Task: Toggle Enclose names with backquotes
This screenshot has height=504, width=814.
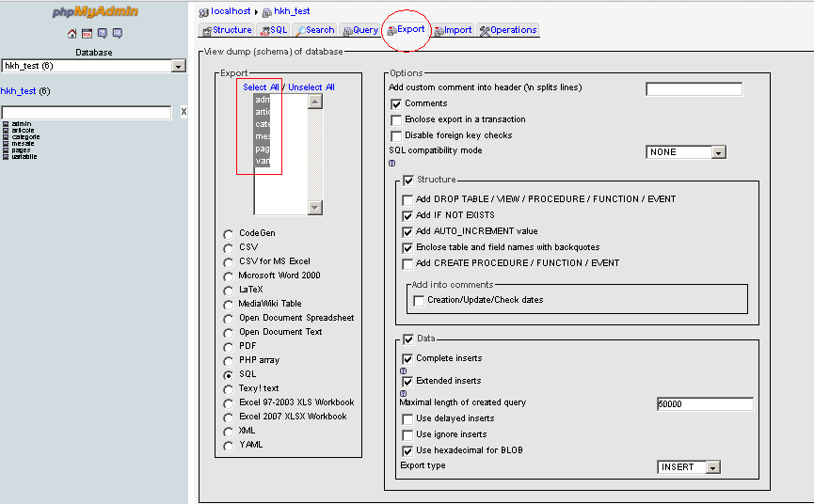Action: click(407, 248)
